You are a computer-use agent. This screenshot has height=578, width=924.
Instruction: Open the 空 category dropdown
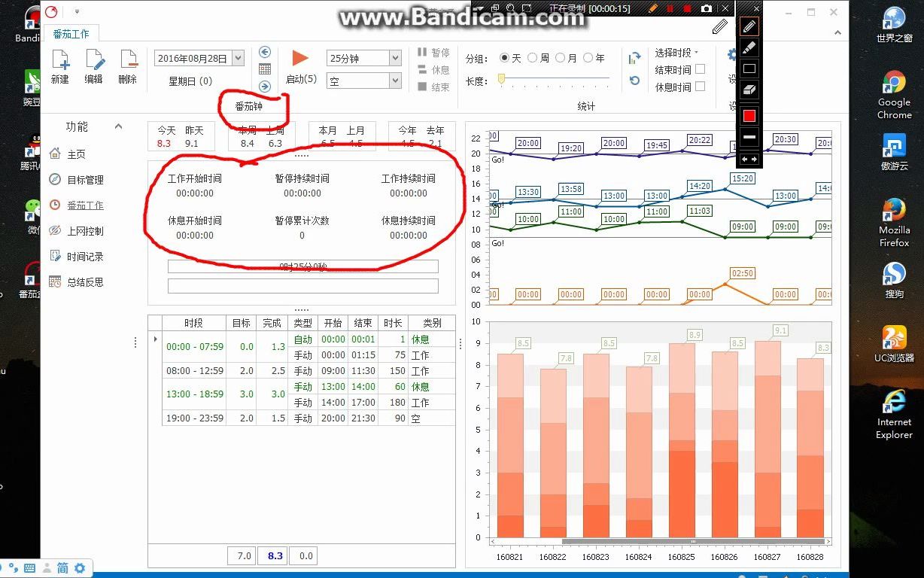[x=395, y=80]
